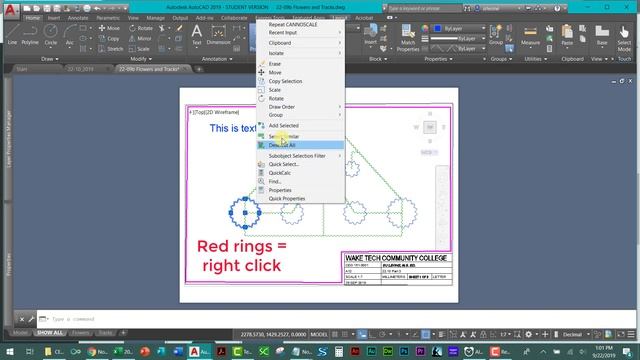Use the Copy tool in Modify panel
640x360 pixels.
coord(109,38)
